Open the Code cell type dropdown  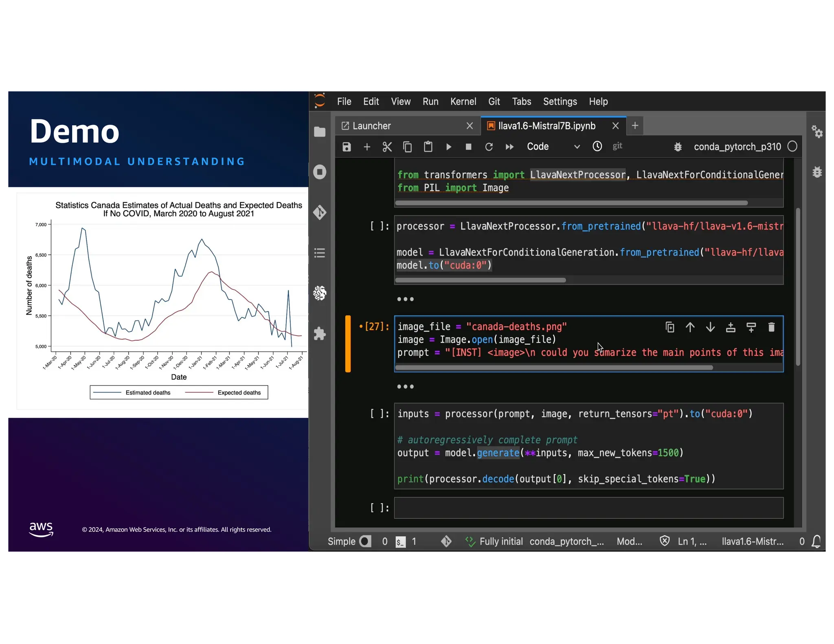[553, 147]
